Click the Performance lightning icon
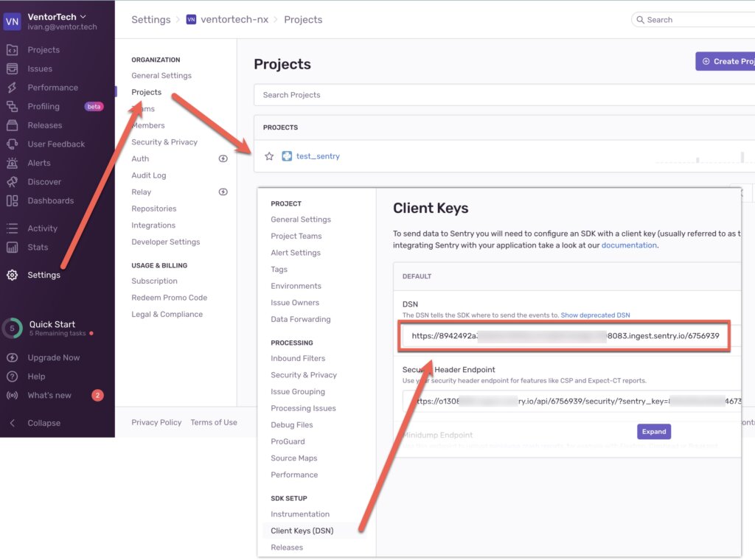 pos(12,88)
